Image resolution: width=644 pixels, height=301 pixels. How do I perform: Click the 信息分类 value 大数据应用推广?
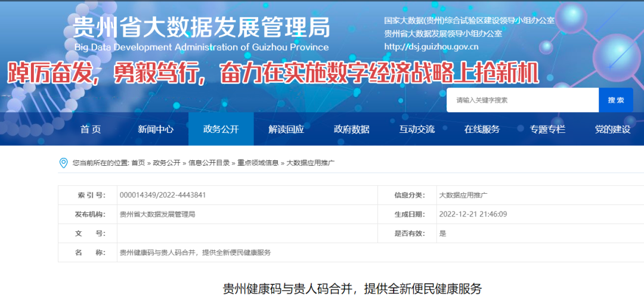tap(463, 195)
